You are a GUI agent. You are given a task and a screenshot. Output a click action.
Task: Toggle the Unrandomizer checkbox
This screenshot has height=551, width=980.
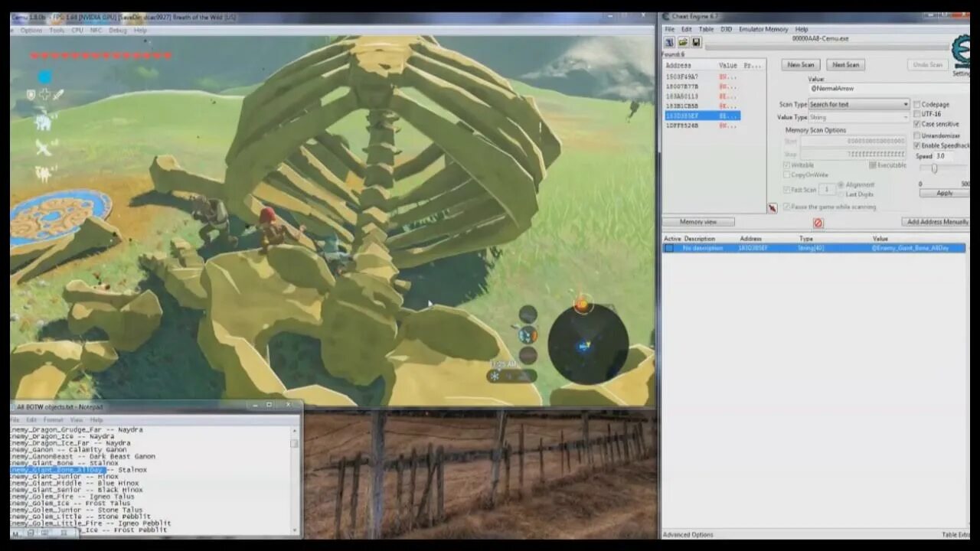(x=917, y=135)
